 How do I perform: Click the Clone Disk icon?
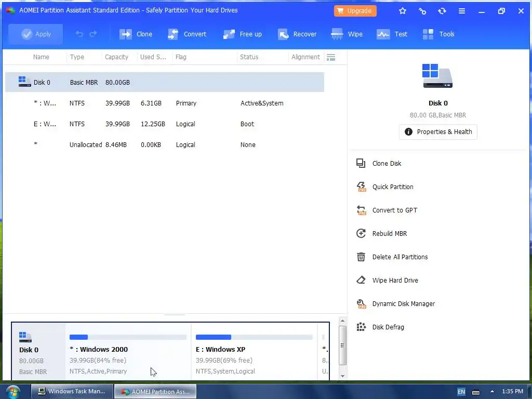click(361, 163)
